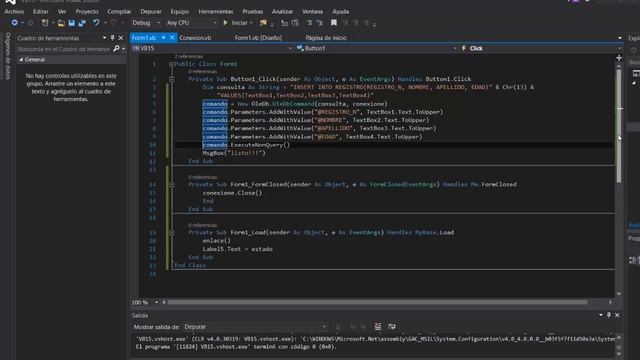This screenshot has height=360, width=640.
Task: Open the Proyecto menu
Action: tap(87, 11)
